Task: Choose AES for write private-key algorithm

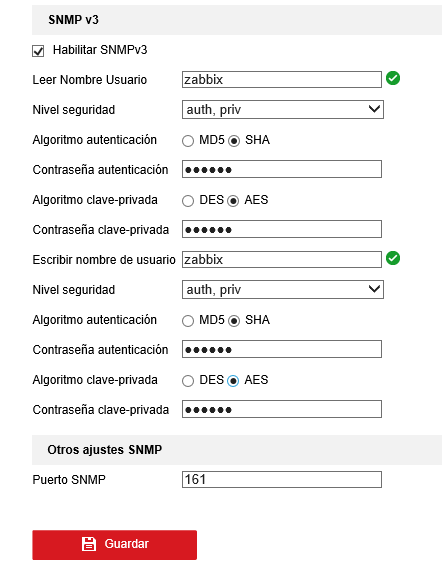Action: [233, 381]
